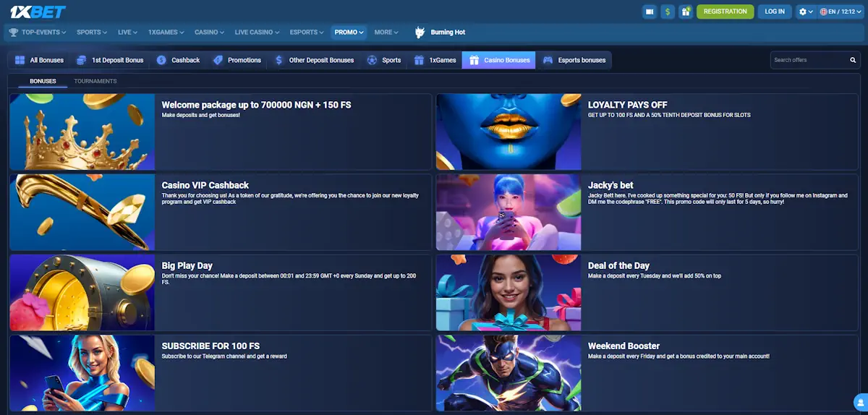Open the Big Play Day vault thumbnail

point(82,292)
